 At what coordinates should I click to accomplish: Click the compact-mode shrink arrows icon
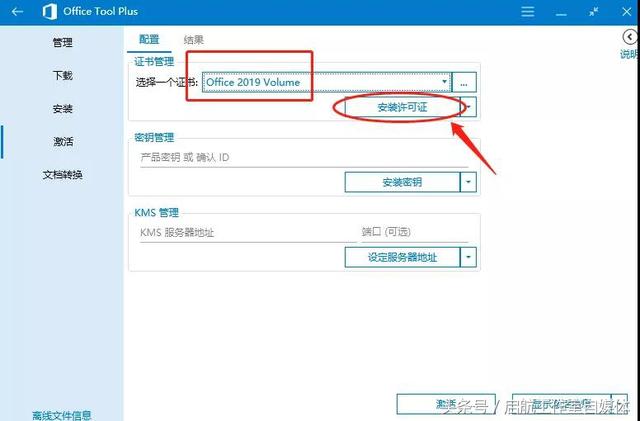pos(594,11)
